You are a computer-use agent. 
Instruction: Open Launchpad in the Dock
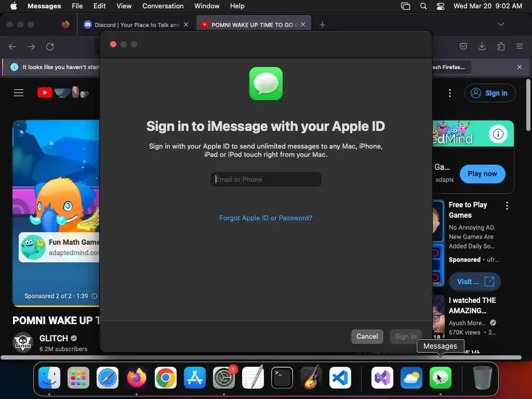[78, 377]
